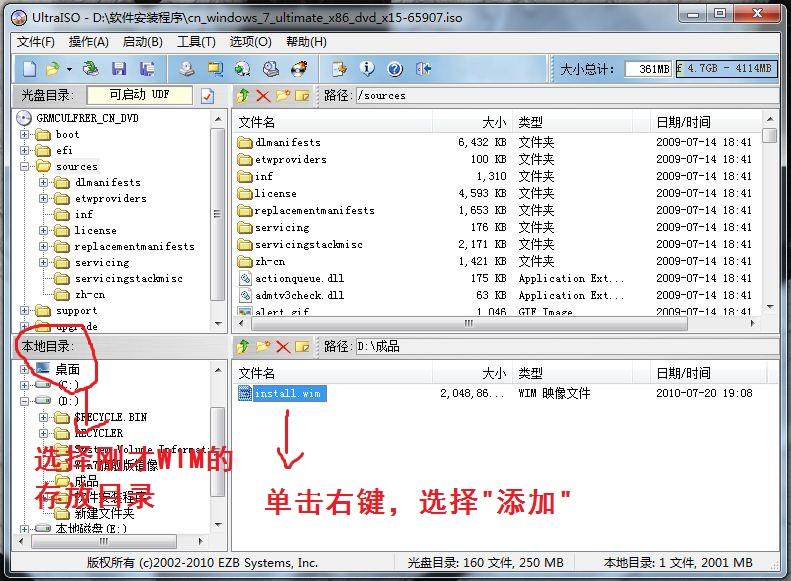Sort disc files by 日期/时间 column header
The height and width of the screenshot is (581, 791).
706,122
